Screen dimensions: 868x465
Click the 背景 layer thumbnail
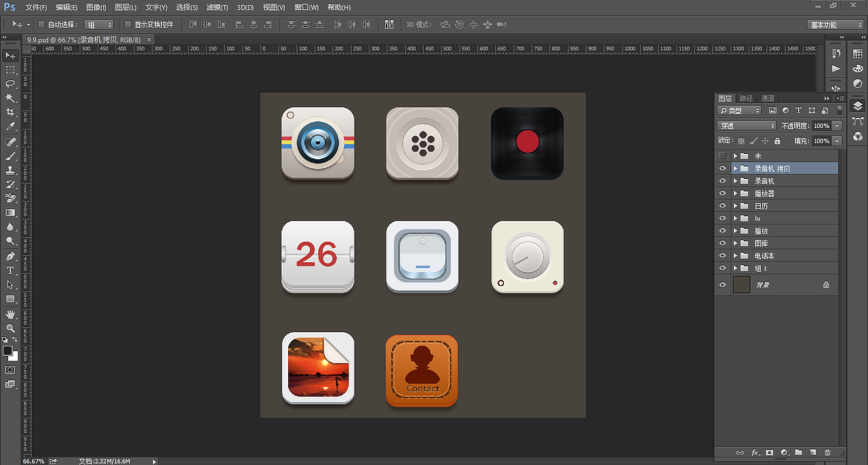pyautogui.click(x=741, y=285)
